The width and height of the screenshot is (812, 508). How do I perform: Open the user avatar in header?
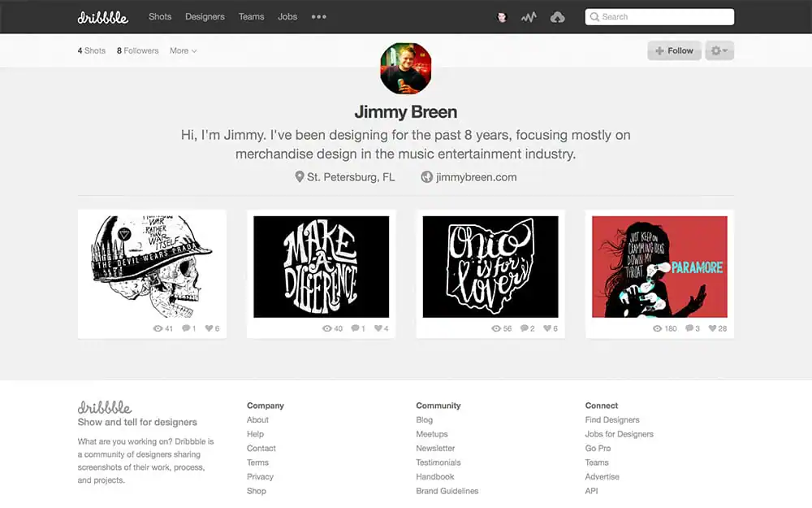(x=501, y=17)
